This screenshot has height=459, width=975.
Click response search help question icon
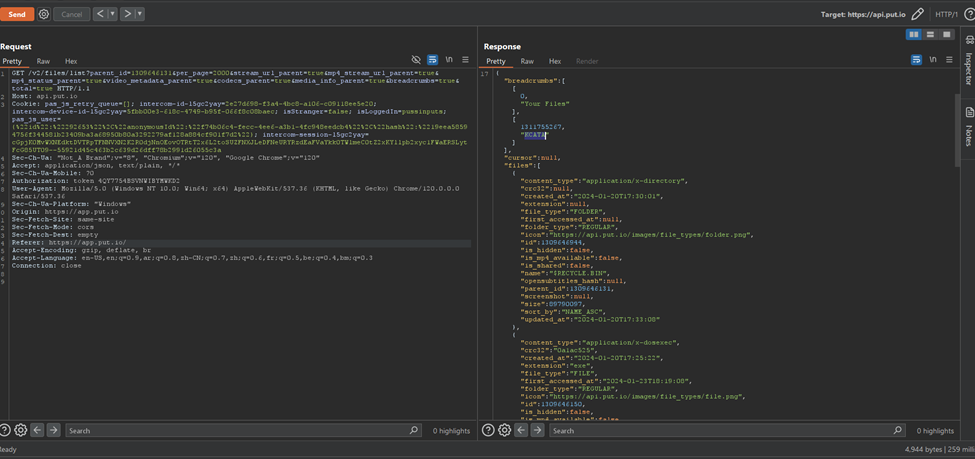pyautogui.click(x=488, y=430)
